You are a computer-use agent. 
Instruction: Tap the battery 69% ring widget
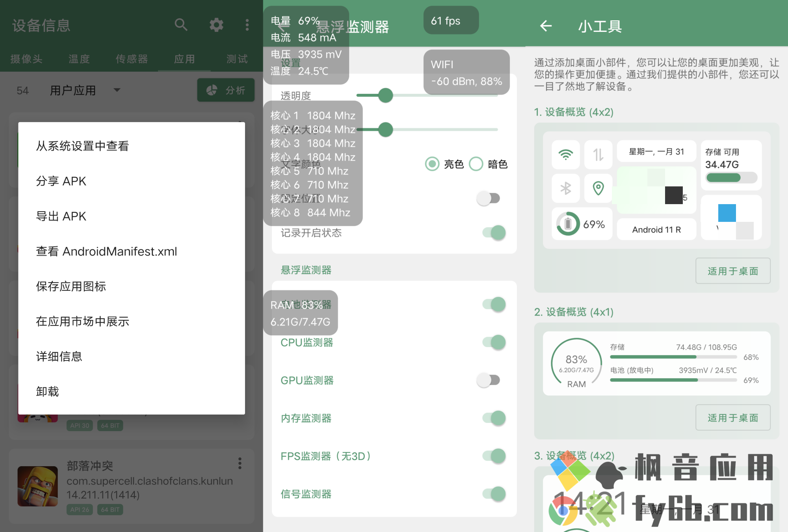pos(582,224)
